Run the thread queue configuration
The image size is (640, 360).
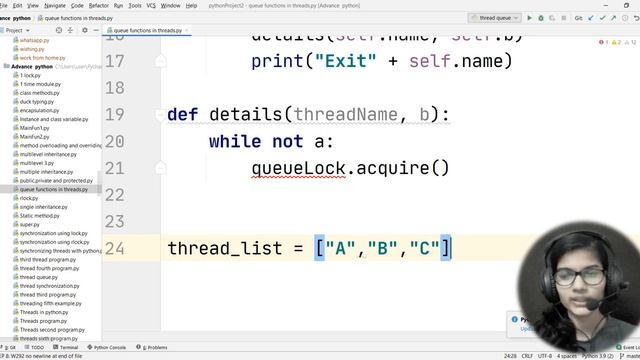(529, 18)
